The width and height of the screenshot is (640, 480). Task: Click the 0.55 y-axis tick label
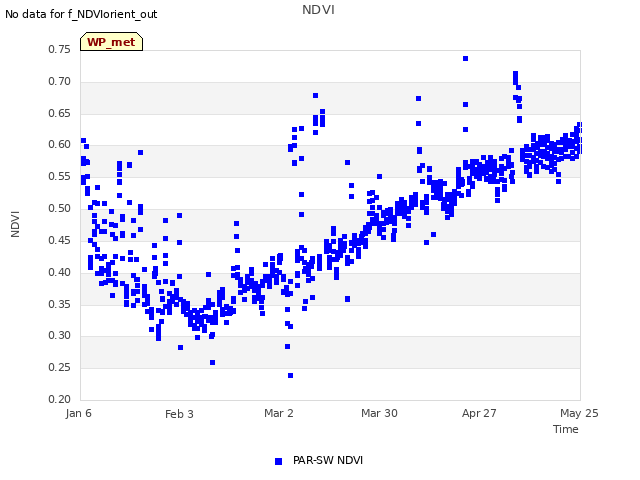(x=60, y=176)
